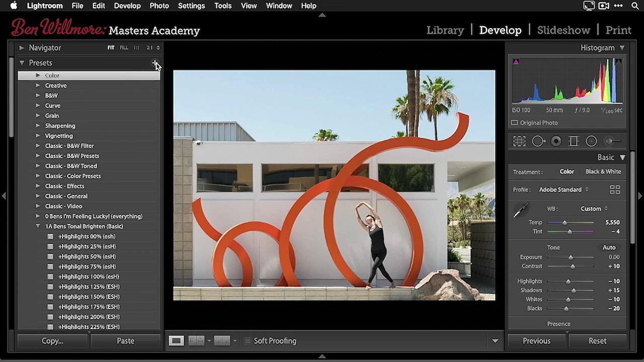Click the Reset button
The height and width of the screenshot is (362, 644).
tap(598, 341)
